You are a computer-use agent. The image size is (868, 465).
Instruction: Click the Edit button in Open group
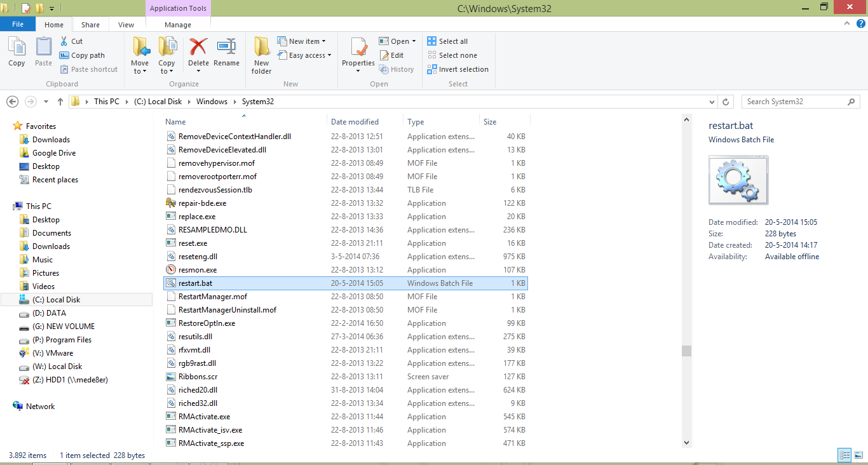tap(391, 55)
